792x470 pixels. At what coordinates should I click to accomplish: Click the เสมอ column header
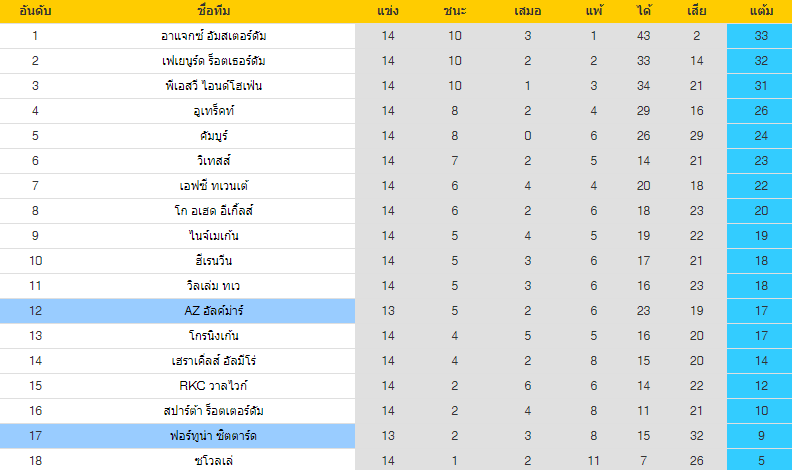[527, 11]
